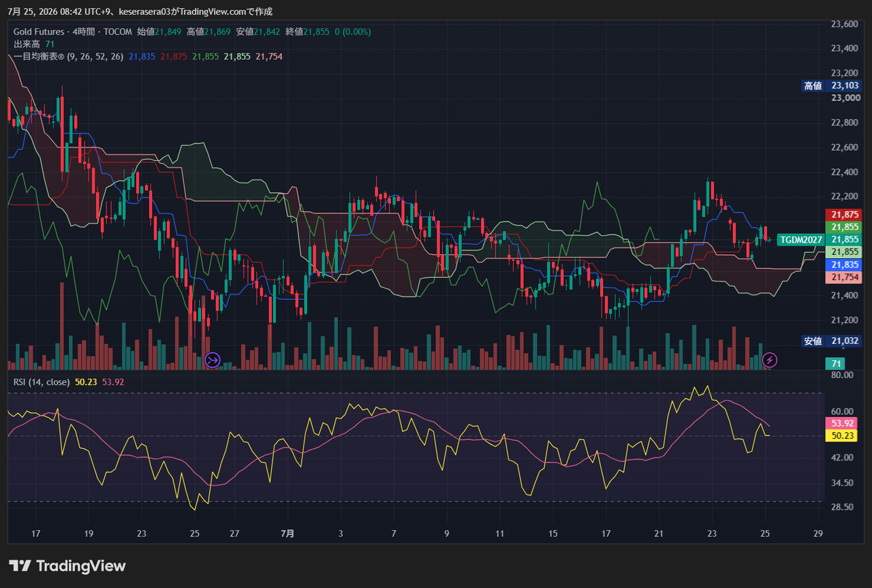Click the 出来高 volume indicator label
Viewport: 872px width, 588px height.
[27, 44]
